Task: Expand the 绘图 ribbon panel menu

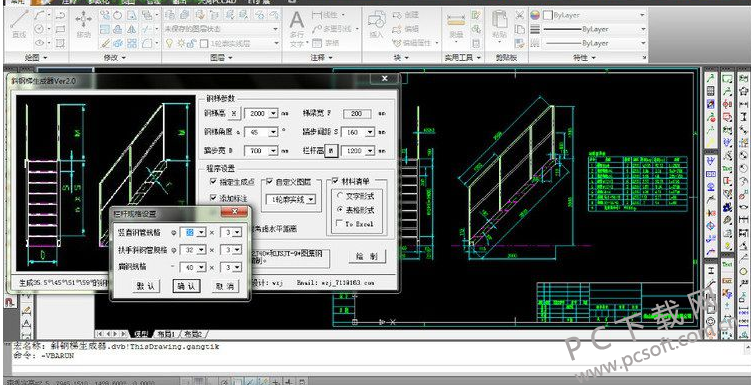Action: [36, 57]
